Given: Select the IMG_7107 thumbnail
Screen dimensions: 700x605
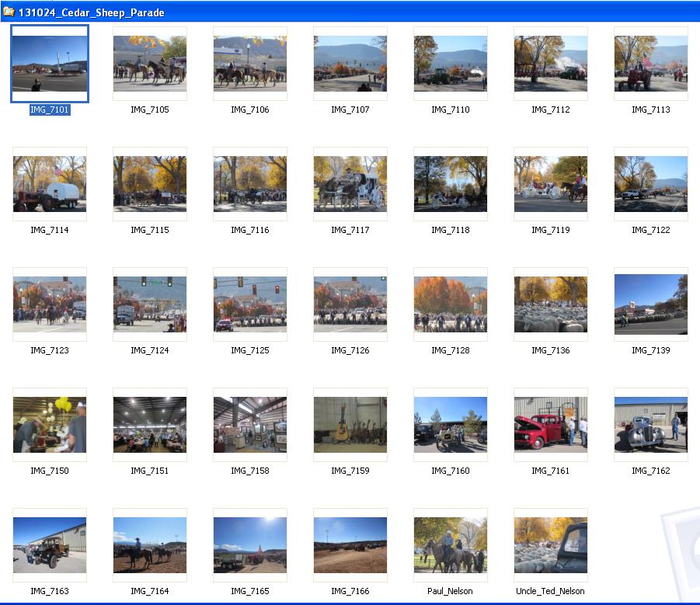Looking at the screenshot, I should coord(350,64).
